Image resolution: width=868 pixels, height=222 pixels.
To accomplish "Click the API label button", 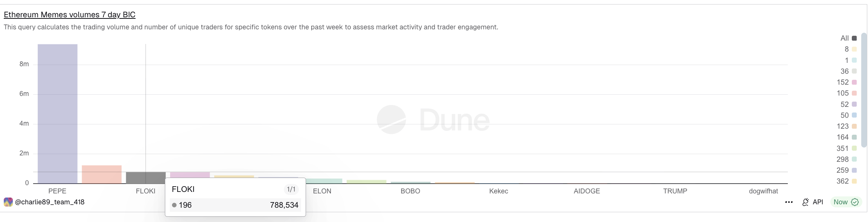I will 818,202.
